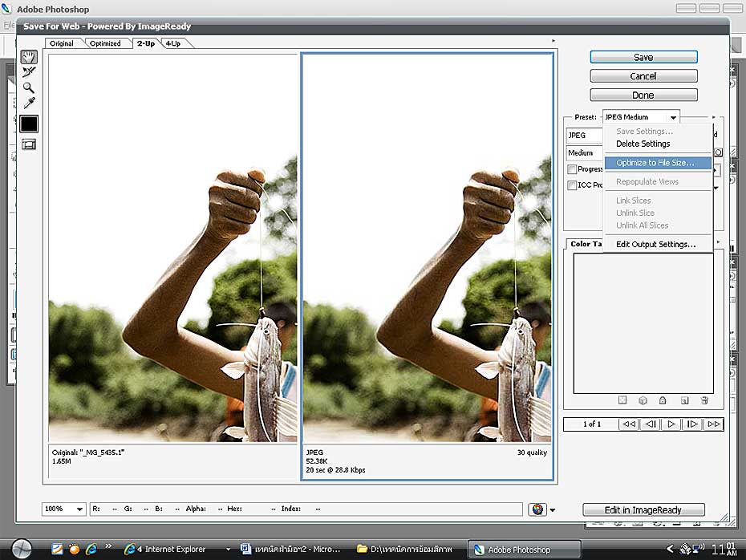Switch to the Optimized tab

click(x=105, y=43)
